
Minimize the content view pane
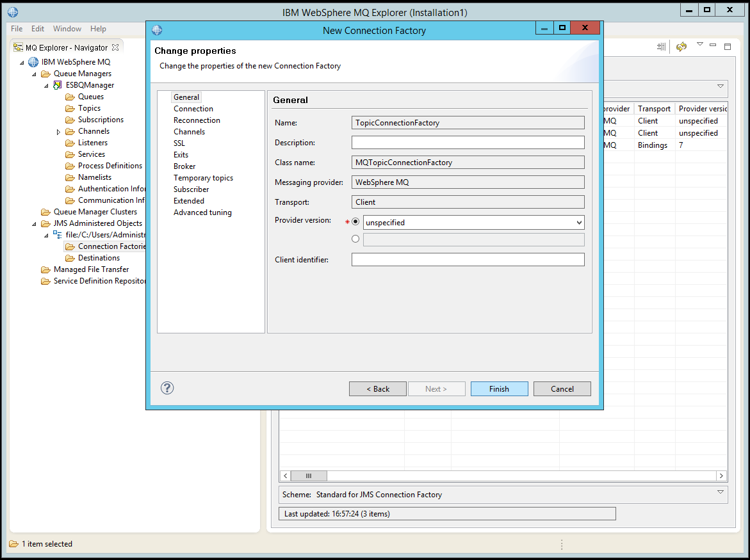(x=712, y=46)
